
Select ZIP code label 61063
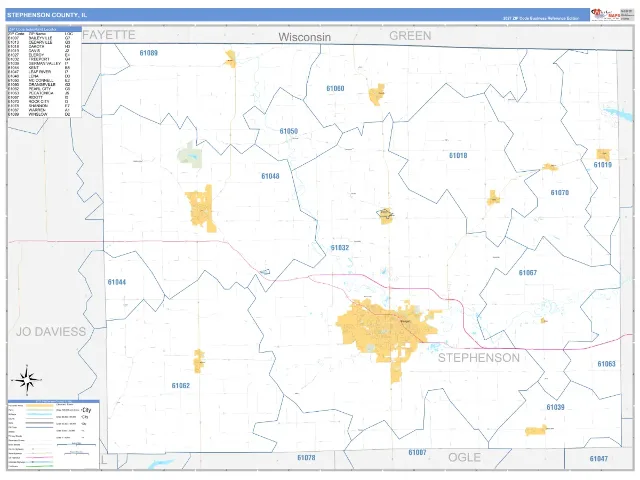[606, 364]
